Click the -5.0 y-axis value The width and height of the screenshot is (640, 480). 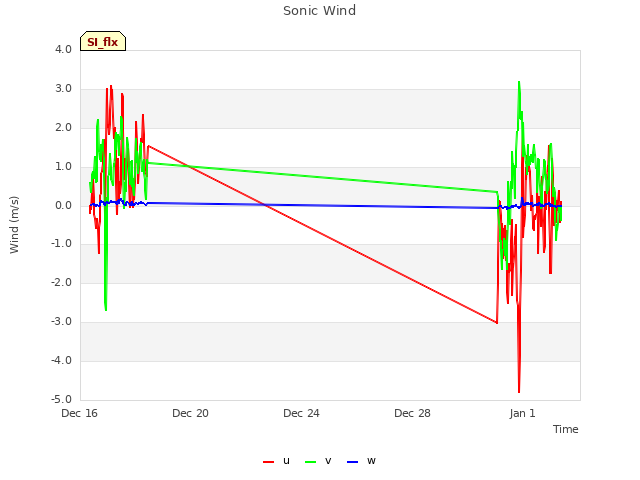[x=61, y=399]
